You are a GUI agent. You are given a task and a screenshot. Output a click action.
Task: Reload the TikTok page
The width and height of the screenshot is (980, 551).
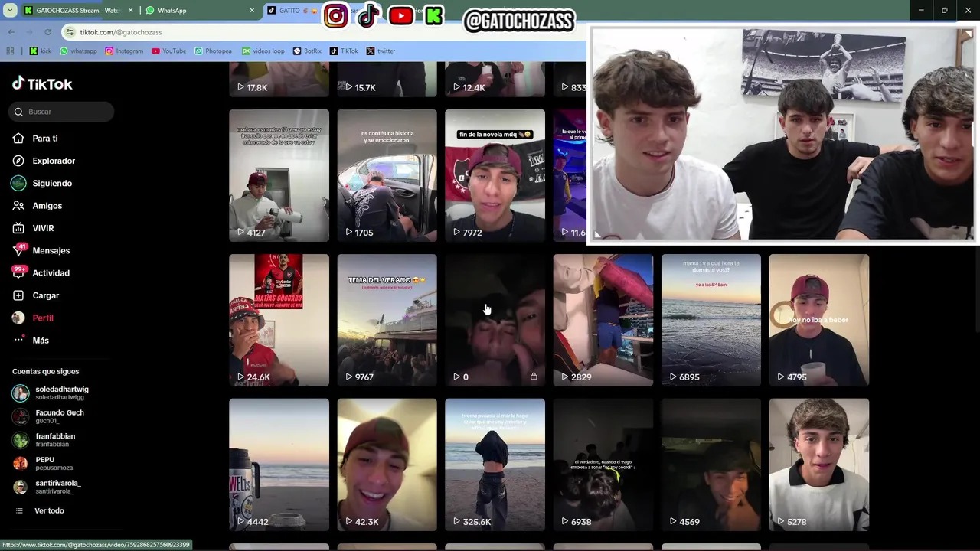point(47,32)
